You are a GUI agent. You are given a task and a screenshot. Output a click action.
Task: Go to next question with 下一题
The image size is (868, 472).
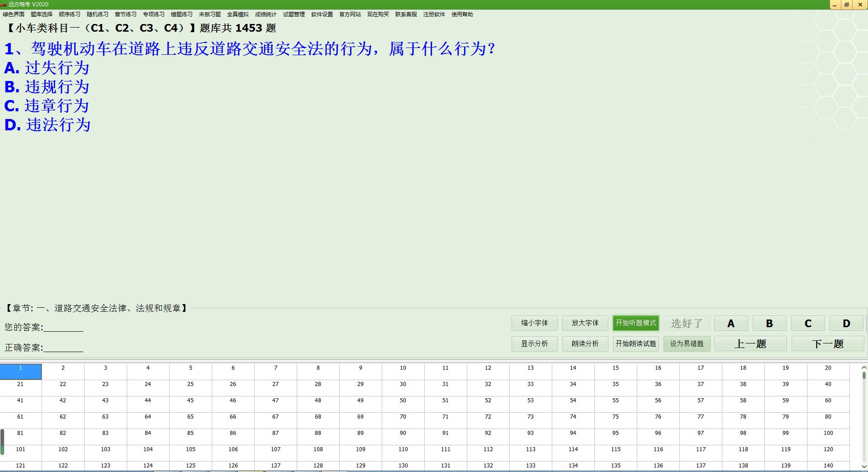pos(828,344)
